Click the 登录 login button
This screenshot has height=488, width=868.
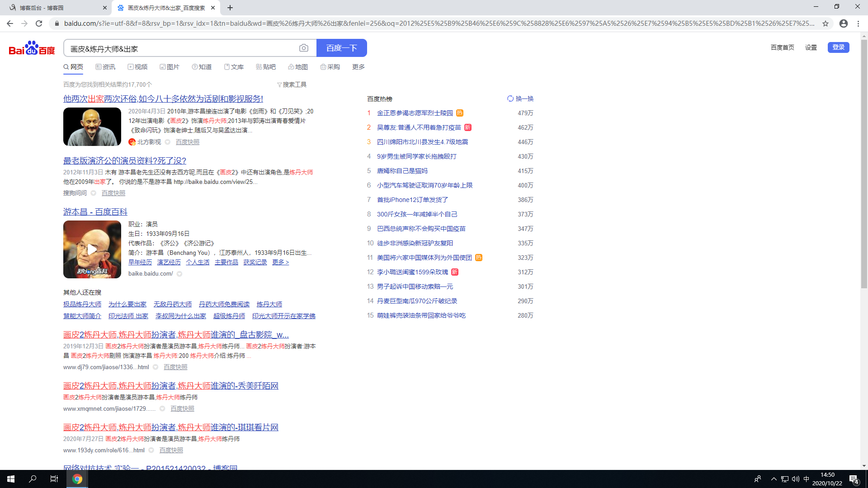838,47
